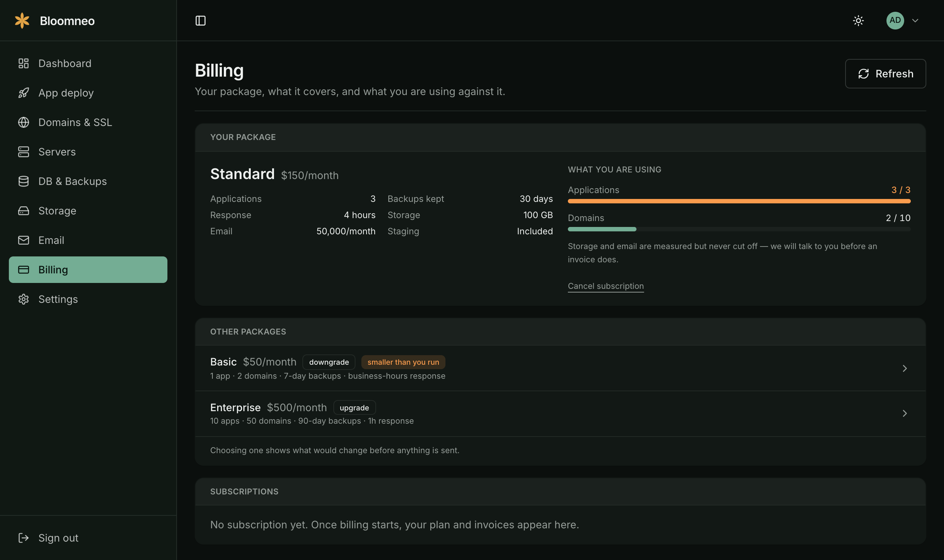944x560 pixels.
Task: Open the Email section
Action: click(x=88, y=240)
